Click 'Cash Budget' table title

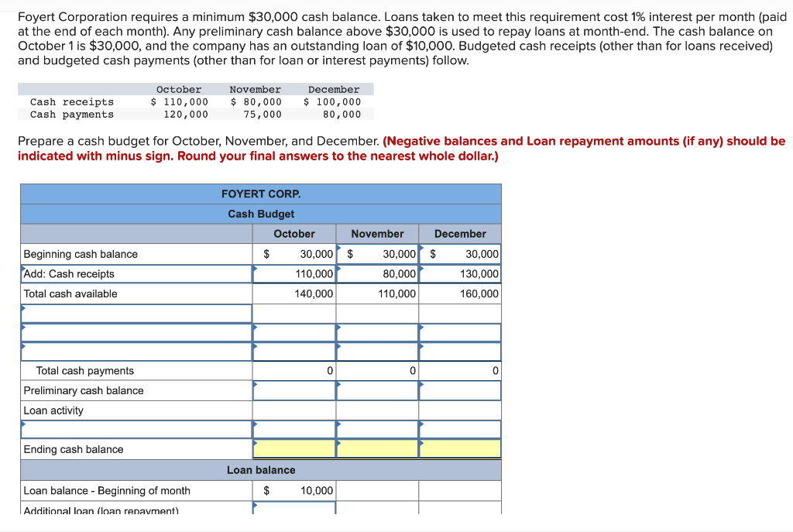(261, 214)
